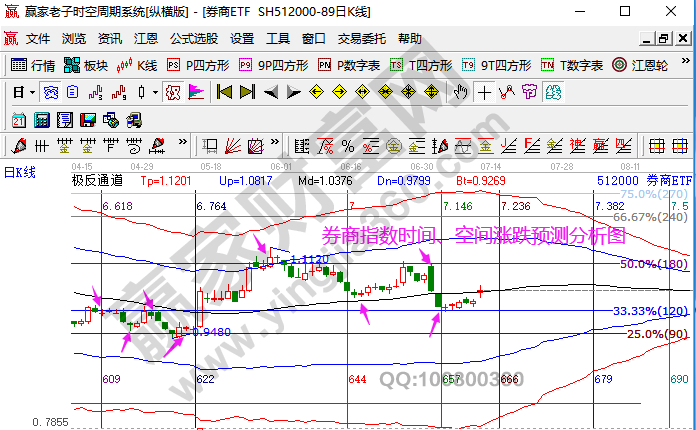The width and height of the screenshot is (696, 430).
Task: Click the calendar icon with 21
Action: point(19,120)
